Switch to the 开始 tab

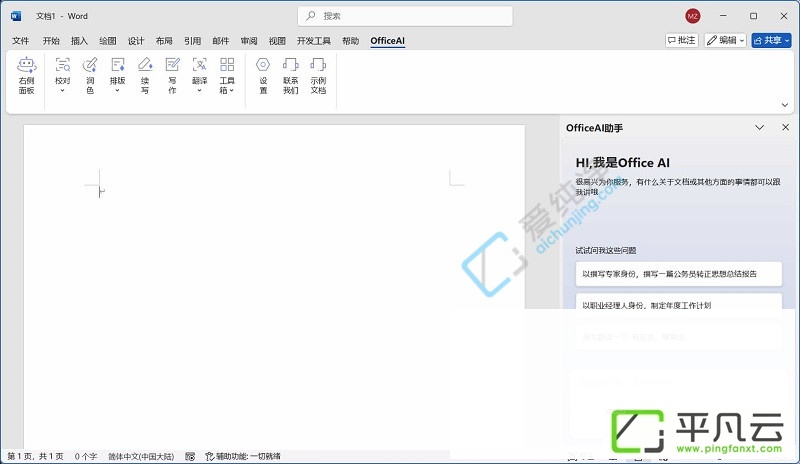tap(51, 41)
